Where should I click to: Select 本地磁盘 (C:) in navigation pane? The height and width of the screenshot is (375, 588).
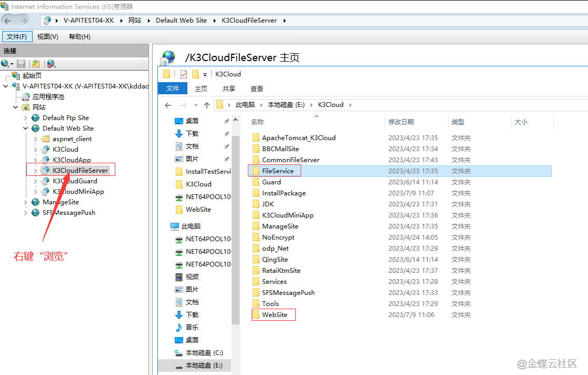click(x=204, y=353)
